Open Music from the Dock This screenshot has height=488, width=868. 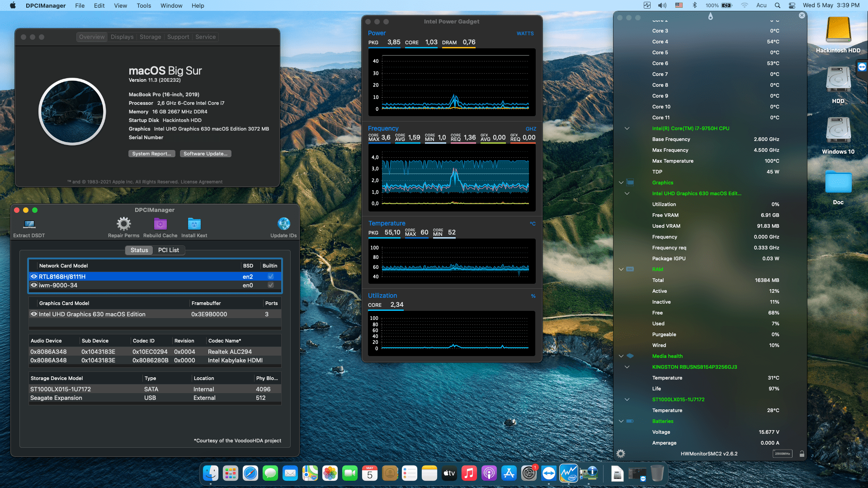[469, 474]
